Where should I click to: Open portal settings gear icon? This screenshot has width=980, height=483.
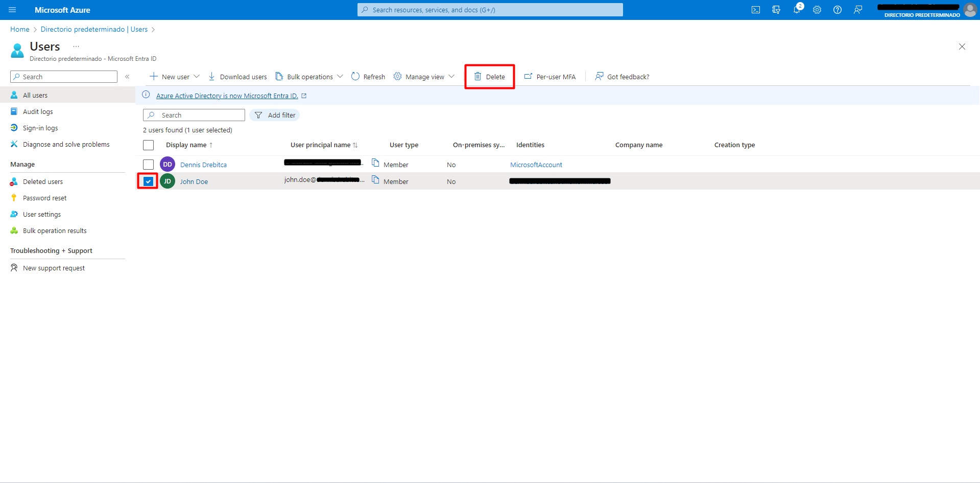817,10
